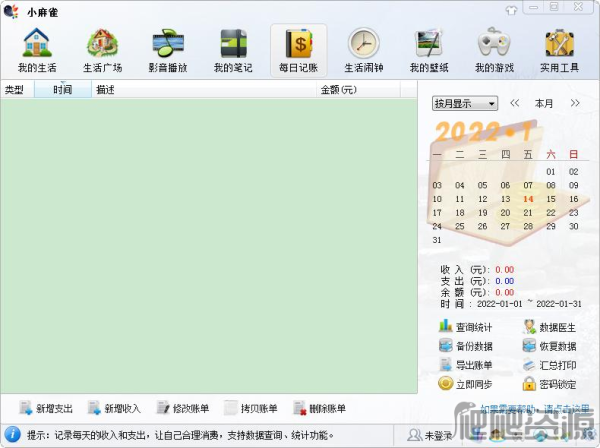Click the 如果需要帮助,请点击这里 help link

click(x=535, y=409)
